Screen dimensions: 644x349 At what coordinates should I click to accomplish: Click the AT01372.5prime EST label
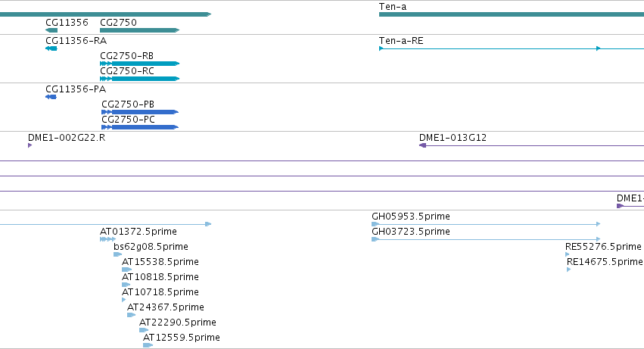138,232
